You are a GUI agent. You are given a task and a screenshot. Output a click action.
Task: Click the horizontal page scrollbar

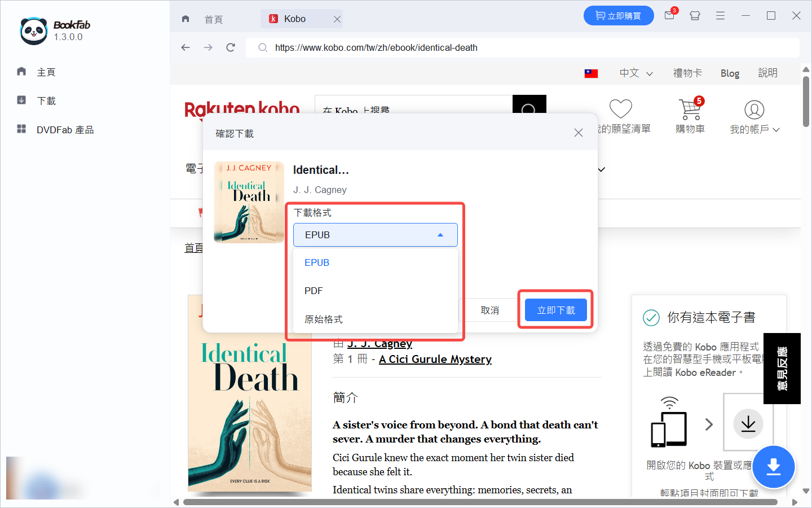pyautogui.click(x=480, y=502)
